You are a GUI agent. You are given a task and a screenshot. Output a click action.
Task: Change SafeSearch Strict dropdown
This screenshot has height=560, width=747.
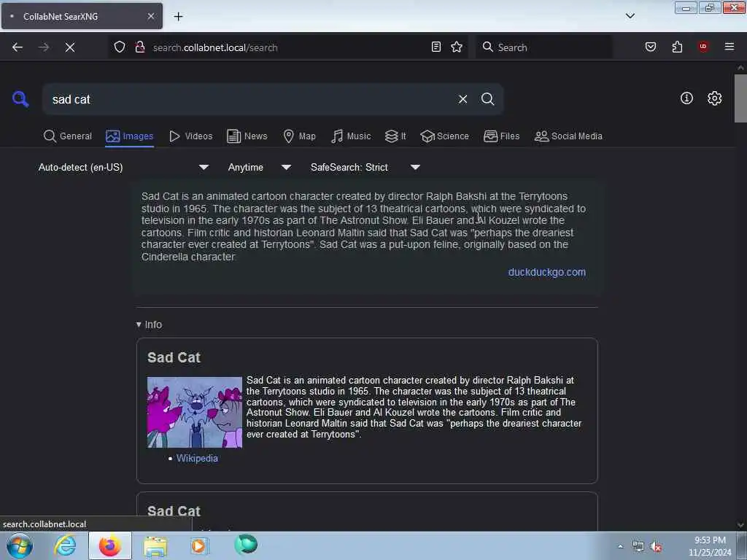pos(365,167)
